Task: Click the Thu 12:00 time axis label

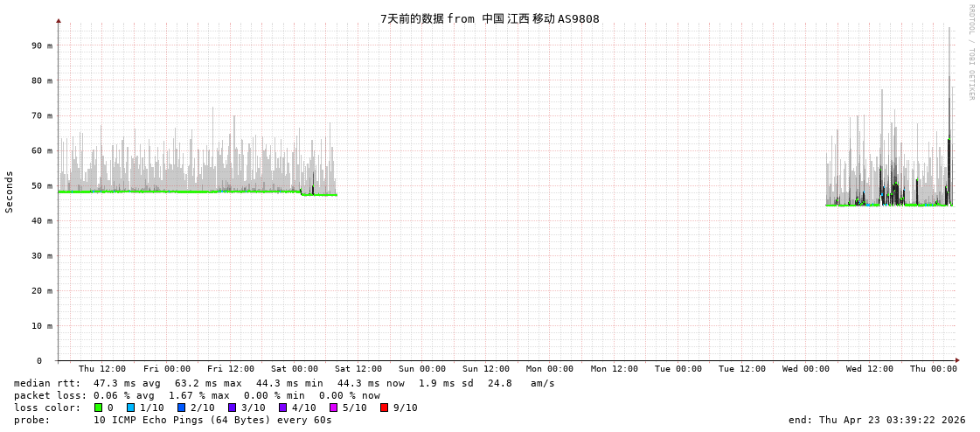Action: pyautogui.click(x=102, y=369)
